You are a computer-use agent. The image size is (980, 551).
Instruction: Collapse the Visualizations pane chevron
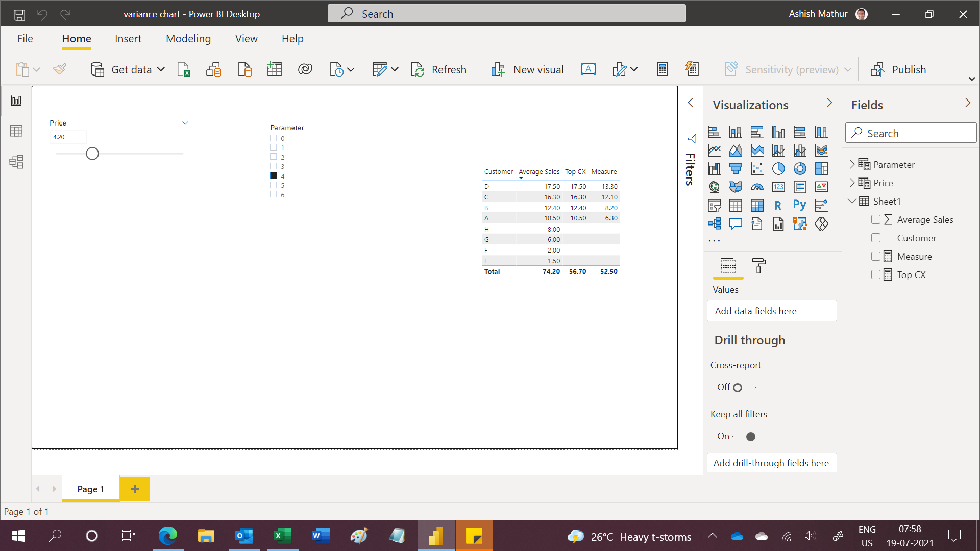coord(829,103)
